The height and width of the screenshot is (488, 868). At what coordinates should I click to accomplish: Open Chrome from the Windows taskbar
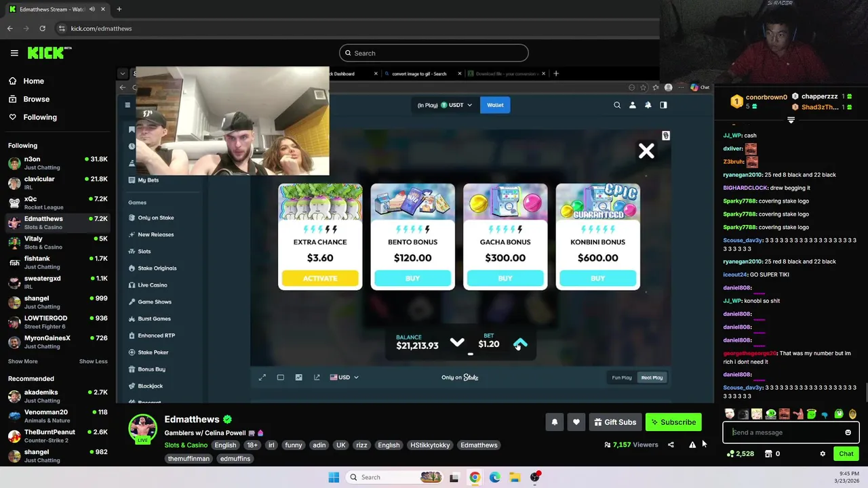475,477
